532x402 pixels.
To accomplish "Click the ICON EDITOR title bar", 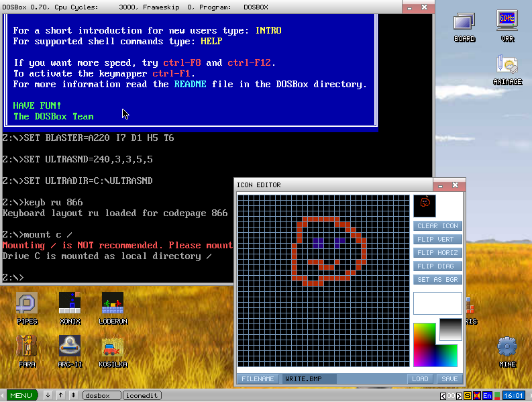I will click(x=334, y=185).
